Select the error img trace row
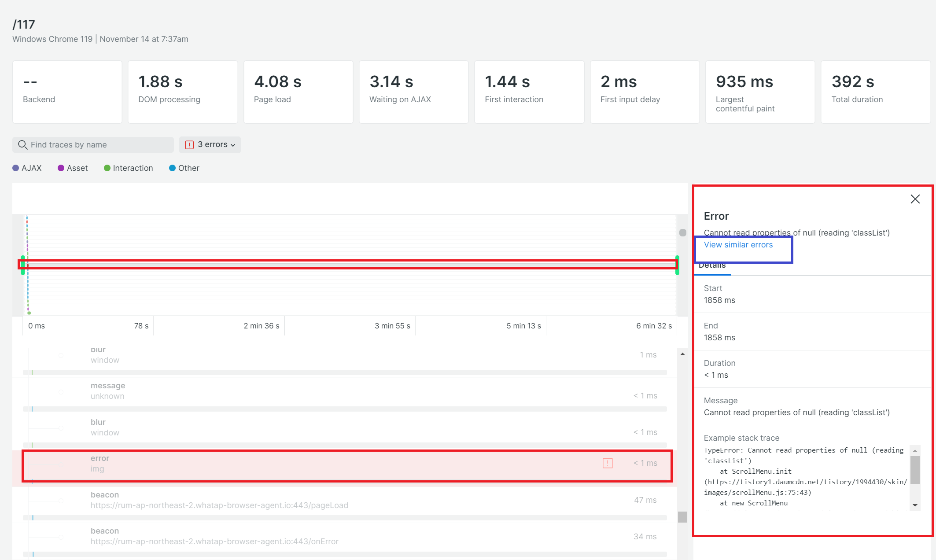The image size is (936, 560). pos(308,464)
